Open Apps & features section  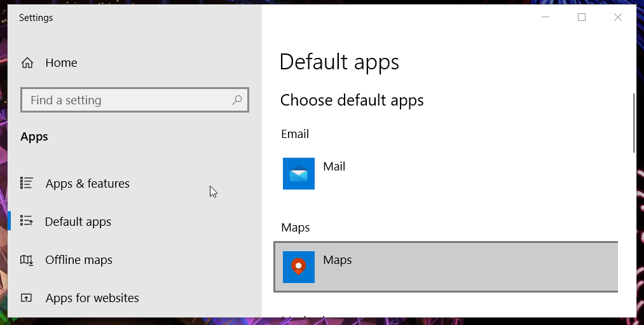[x=88, y=184]
